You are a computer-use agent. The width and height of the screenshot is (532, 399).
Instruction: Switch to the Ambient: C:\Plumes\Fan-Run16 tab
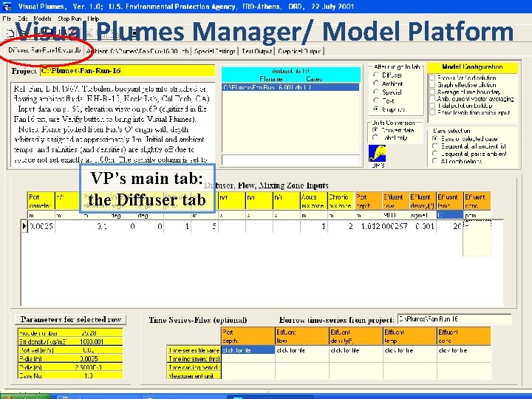coord(137,51)
